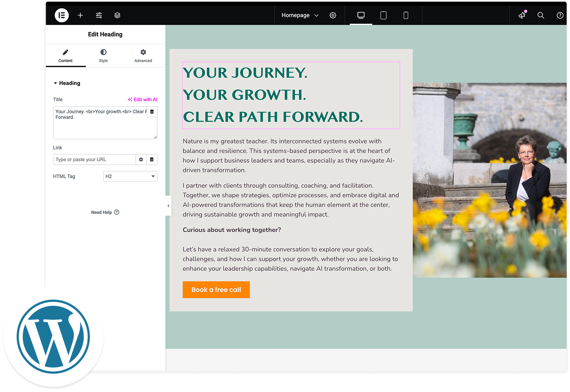This screenshot has height=392, width=570.
Task: Open the Finder search icon
Action: (541, 15)
